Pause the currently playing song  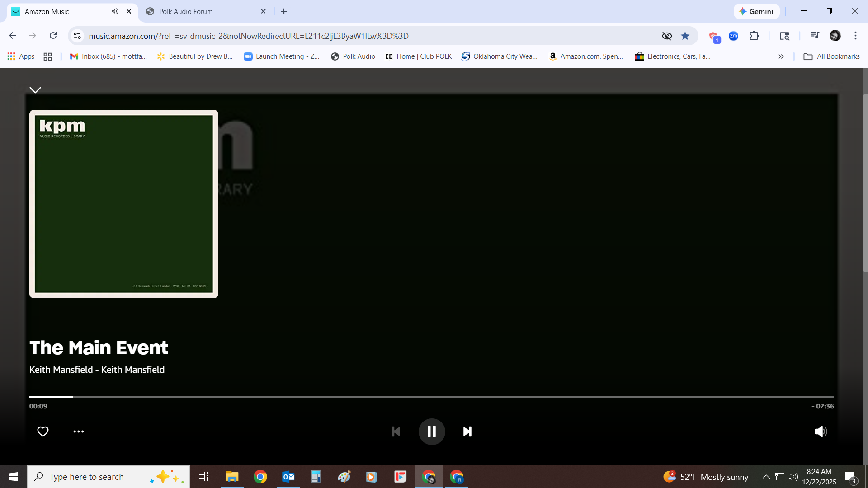432,432
